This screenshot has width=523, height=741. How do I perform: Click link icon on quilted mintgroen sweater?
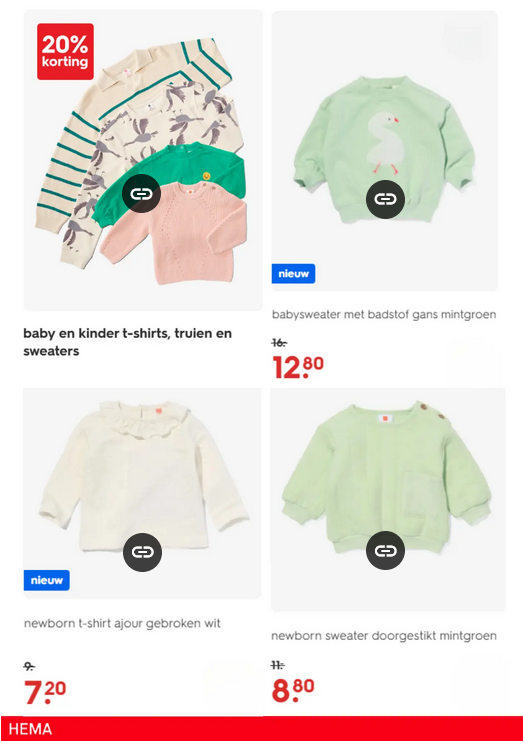coord(385,550)
